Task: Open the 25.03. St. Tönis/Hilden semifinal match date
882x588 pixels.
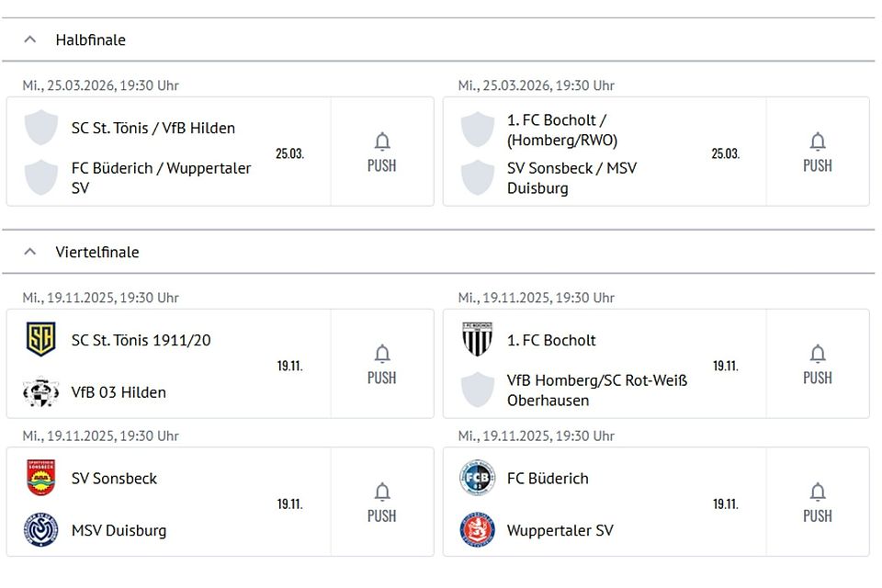Action: pos(289,153)
